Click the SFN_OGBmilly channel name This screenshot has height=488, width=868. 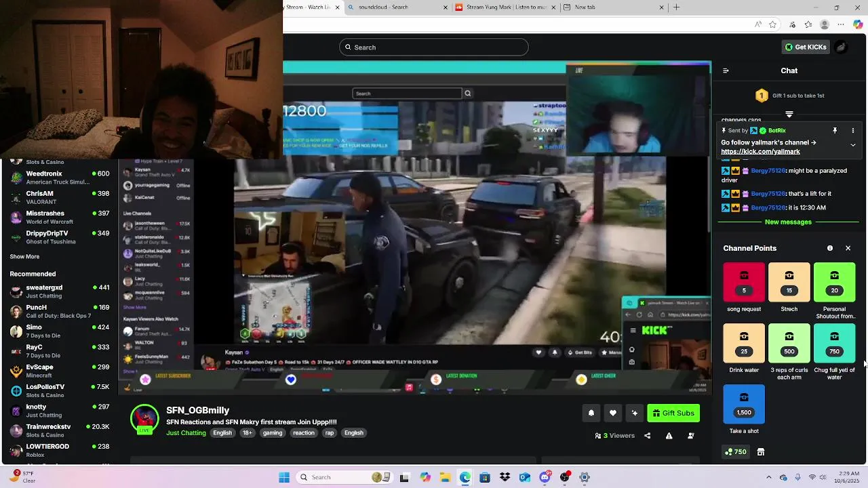197,410
